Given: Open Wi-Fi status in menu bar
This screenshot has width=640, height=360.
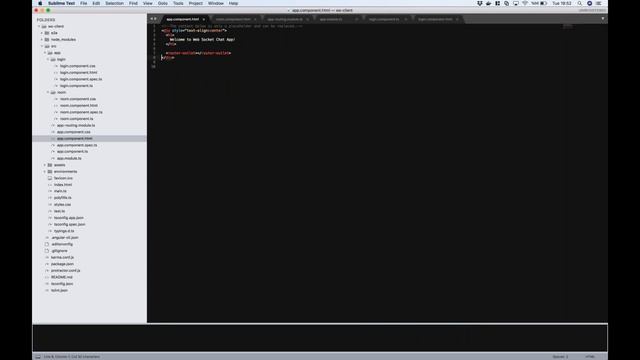Looking at the screenshot, I should pos(525,3).
